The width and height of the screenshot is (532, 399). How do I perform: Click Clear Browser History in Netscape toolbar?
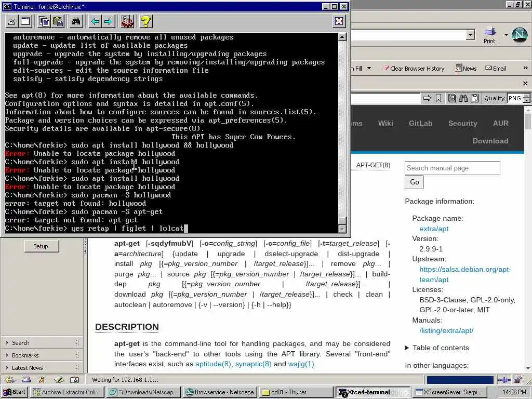413,69
